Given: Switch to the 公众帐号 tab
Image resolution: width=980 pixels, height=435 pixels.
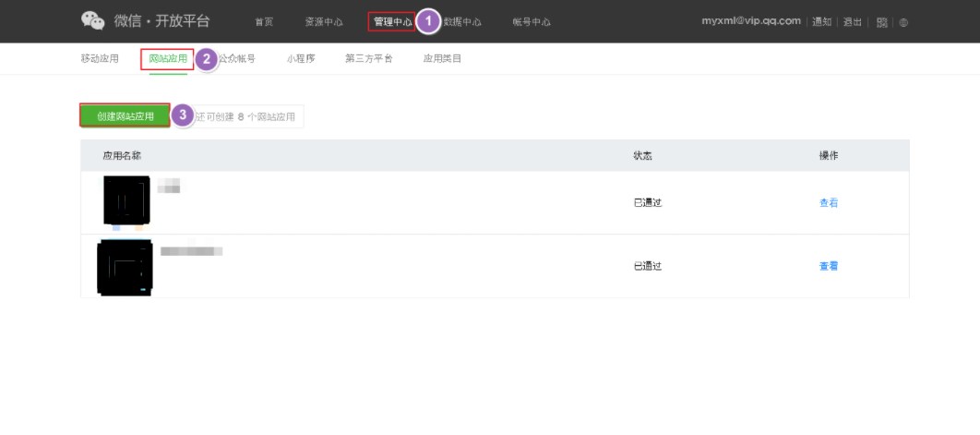Looking at the screenshot, I should (x=237, y=59).
